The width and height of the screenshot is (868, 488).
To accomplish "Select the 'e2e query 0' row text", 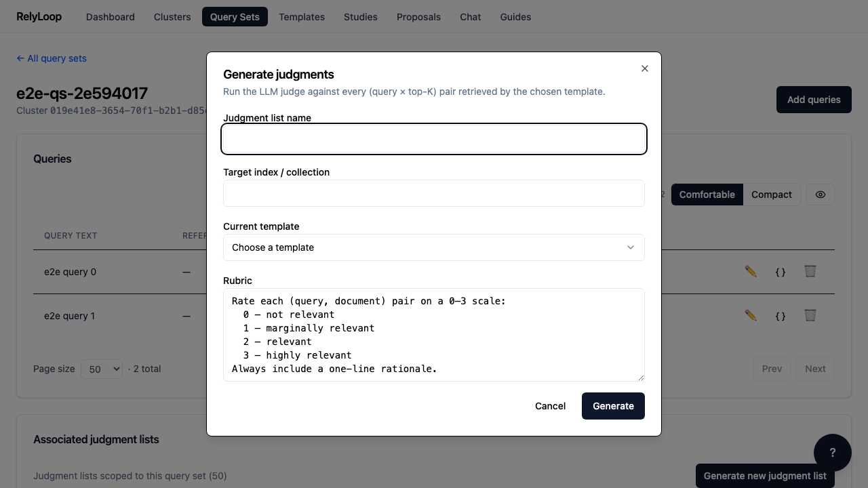I will click(x=70, y=272).
